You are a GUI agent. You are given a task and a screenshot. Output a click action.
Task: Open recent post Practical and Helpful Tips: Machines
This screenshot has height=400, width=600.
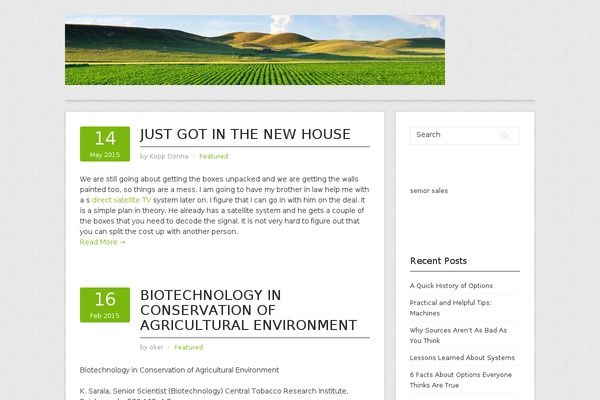450,308
